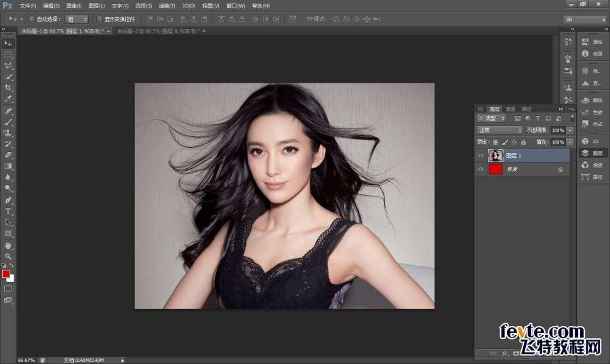Open the Layers panel flyout menu

[571, 109]
